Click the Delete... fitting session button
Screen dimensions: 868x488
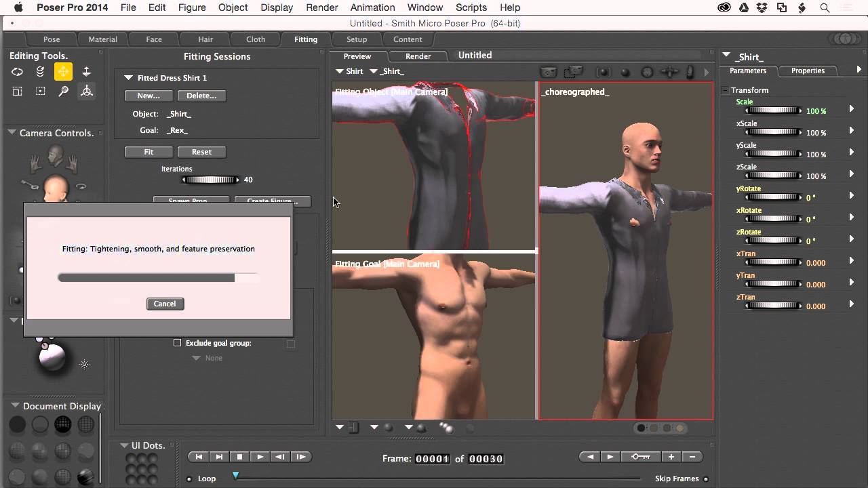[201, 96]
